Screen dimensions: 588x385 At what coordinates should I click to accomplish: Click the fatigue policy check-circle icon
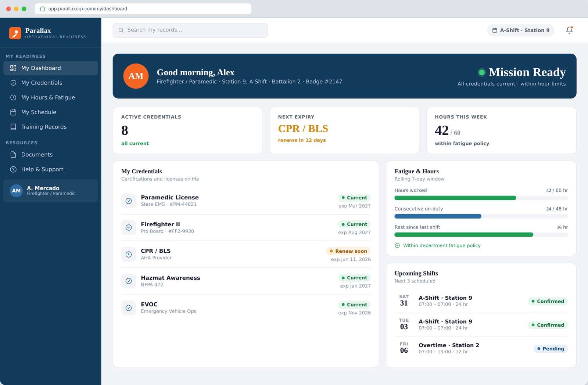397,245
